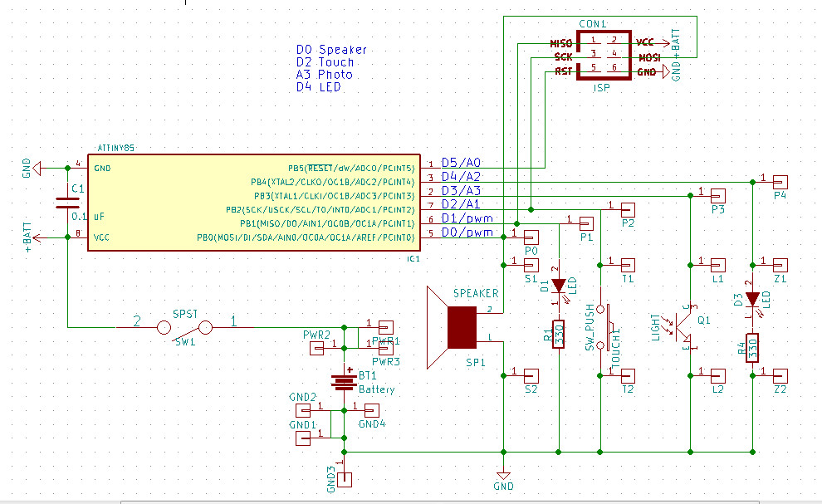
Task: Select the L2 light pad connector
Action: point(718,375)
